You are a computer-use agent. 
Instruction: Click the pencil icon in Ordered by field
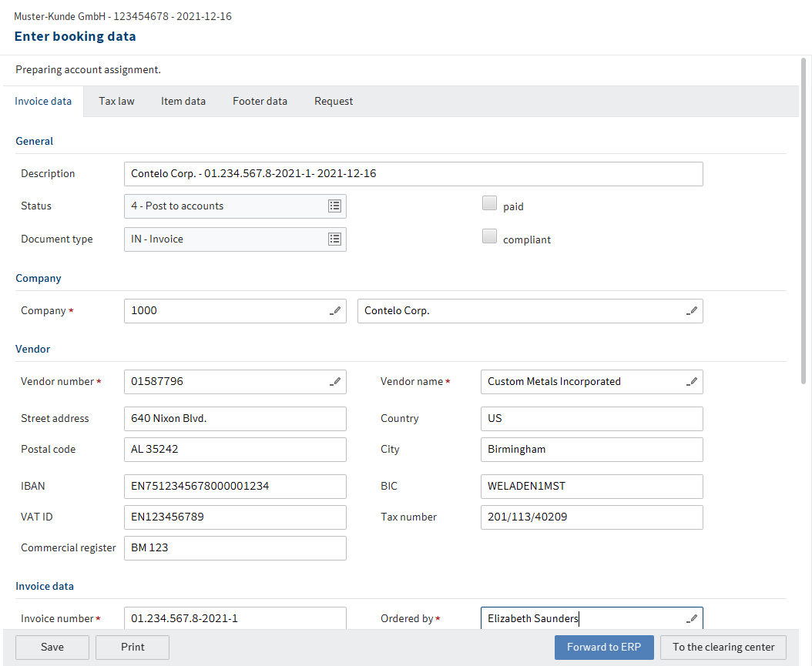tap(693, 619)
